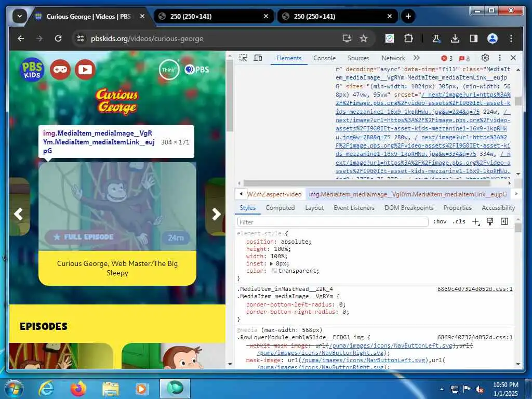Open DevTools settings gear
The height and width of the screenshot is (399, 532).
(x=485, y=58)
